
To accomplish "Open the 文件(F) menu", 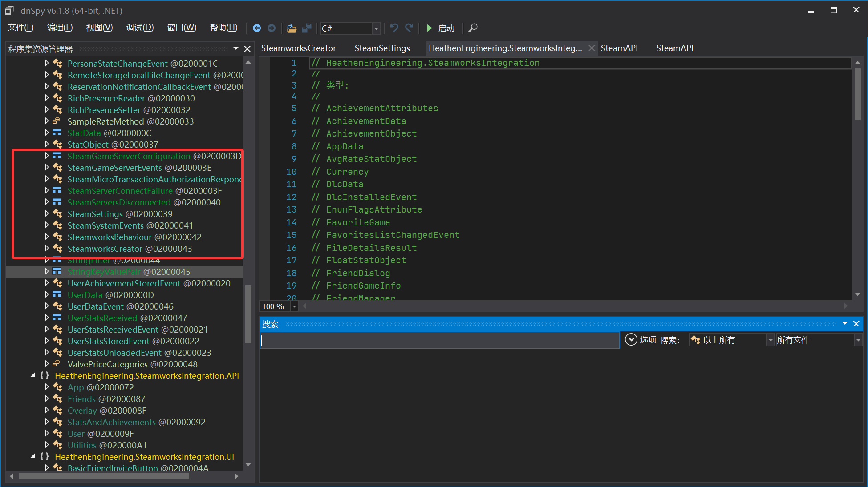I will tap(21, 28).
